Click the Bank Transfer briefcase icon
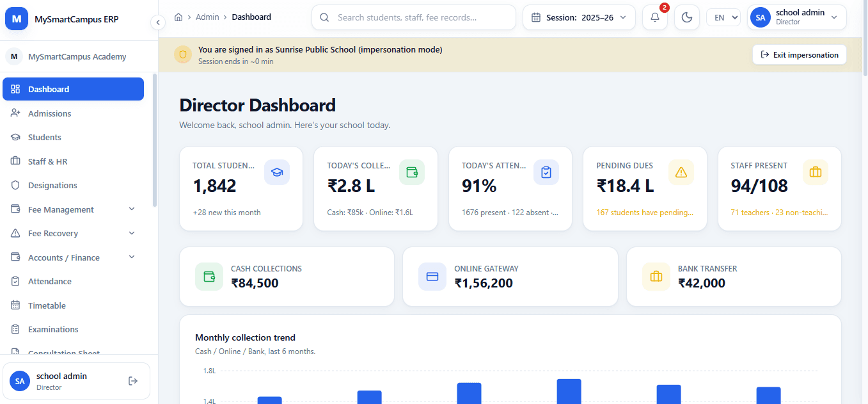The image size is (868, 404). [x=656, y=277]
